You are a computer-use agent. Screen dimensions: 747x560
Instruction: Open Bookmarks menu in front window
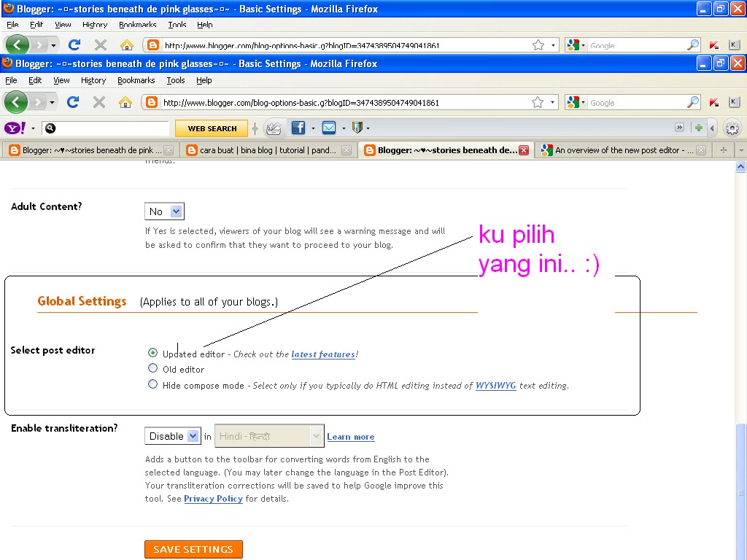point(136,80)
